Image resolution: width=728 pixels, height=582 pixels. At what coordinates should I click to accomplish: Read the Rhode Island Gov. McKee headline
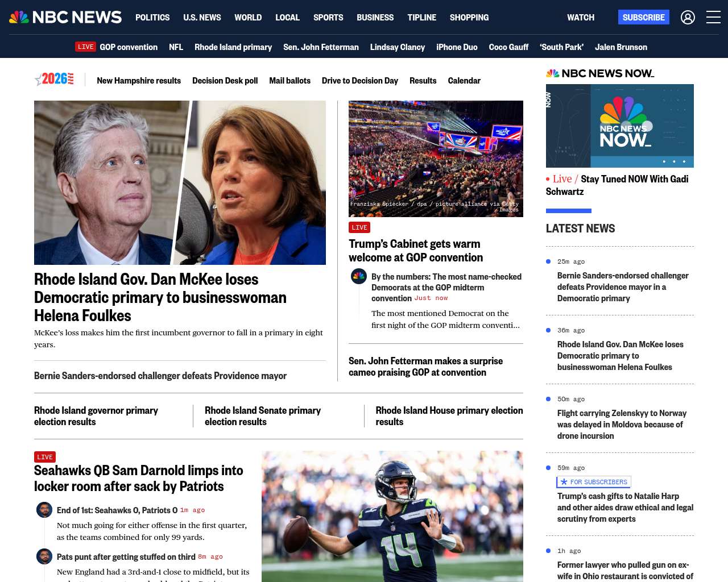160,297
